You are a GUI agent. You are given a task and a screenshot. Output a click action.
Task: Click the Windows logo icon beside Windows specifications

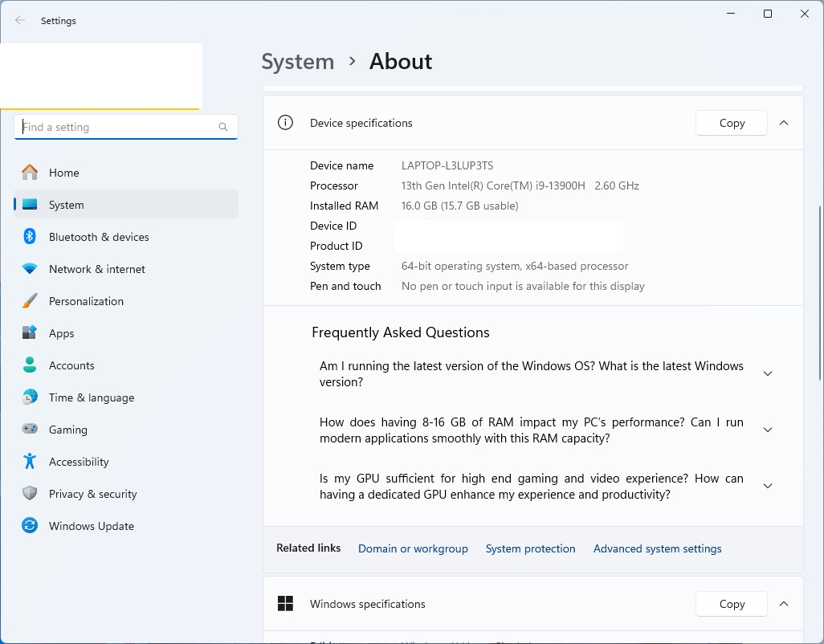[x=285, y=604]
